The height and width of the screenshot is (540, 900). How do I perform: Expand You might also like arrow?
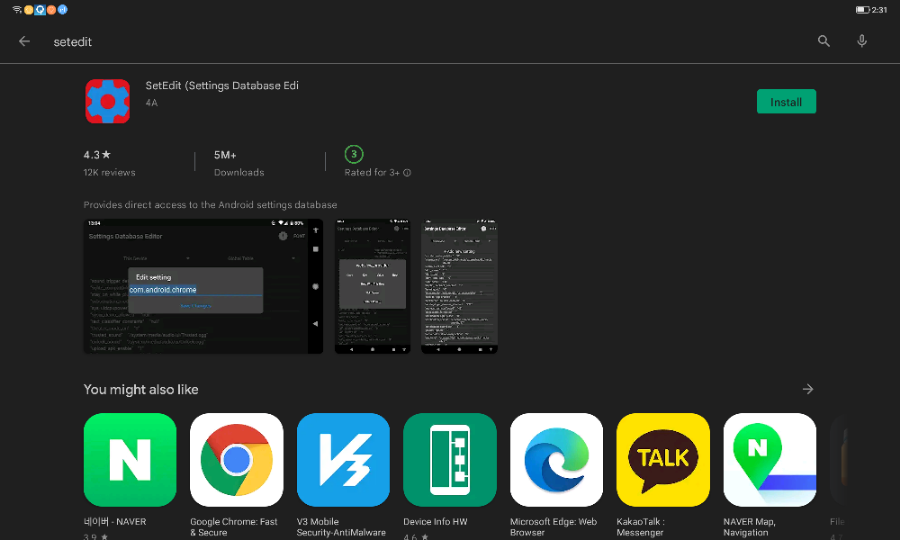808,389
